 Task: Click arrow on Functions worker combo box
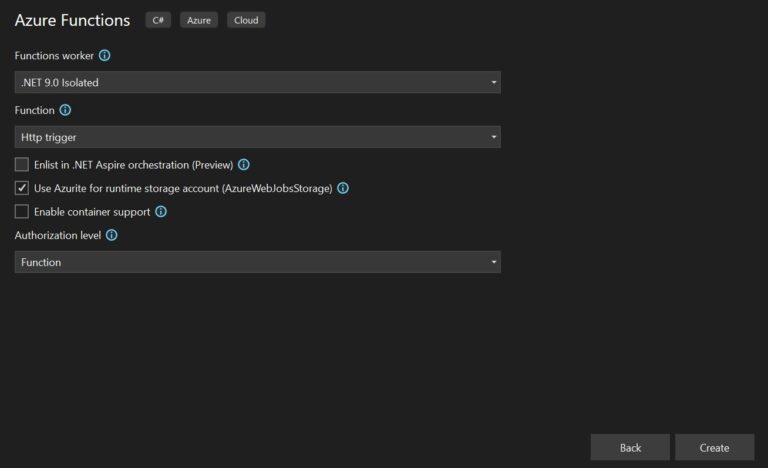pos(494,82)
